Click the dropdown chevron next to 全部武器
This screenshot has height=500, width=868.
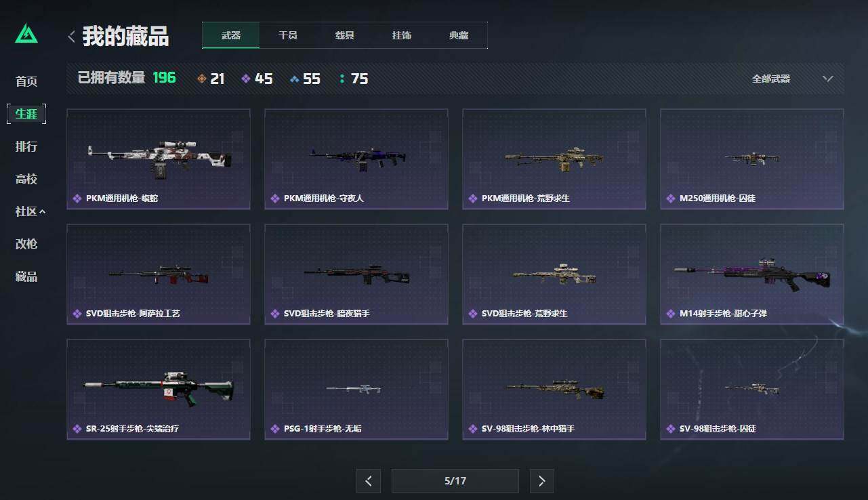(827, 79)
